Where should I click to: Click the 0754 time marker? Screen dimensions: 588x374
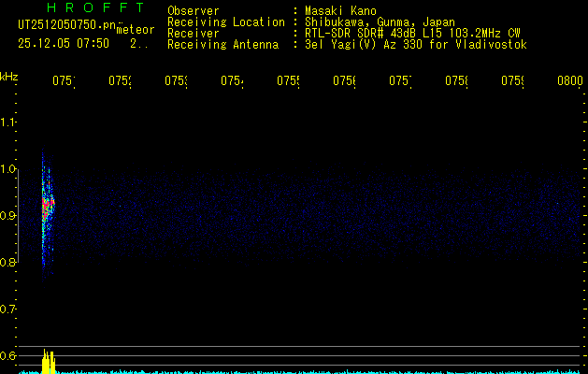[232, 80]
